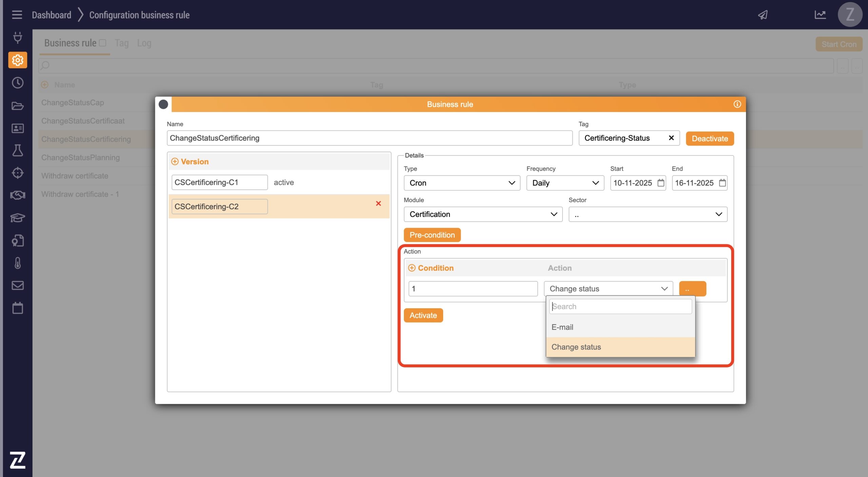Choose Change status option in list
Screen dimensions: 868x477
coord(576,347)
